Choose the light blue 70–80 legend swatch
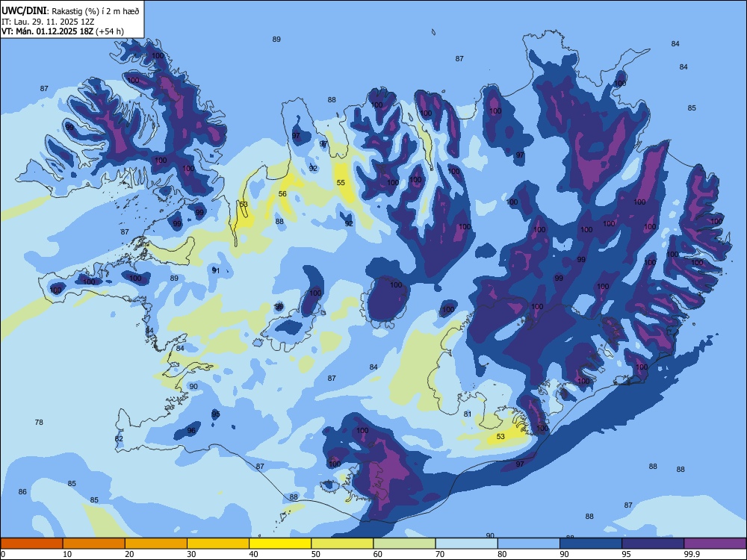Screen dimensions: 747x560 point(466,544)
